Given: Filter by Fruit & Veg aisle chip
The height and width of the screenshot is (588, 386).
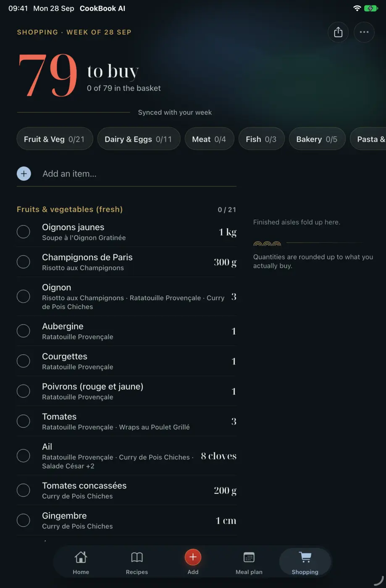Looking at the screenshot, I should (55, 139).
